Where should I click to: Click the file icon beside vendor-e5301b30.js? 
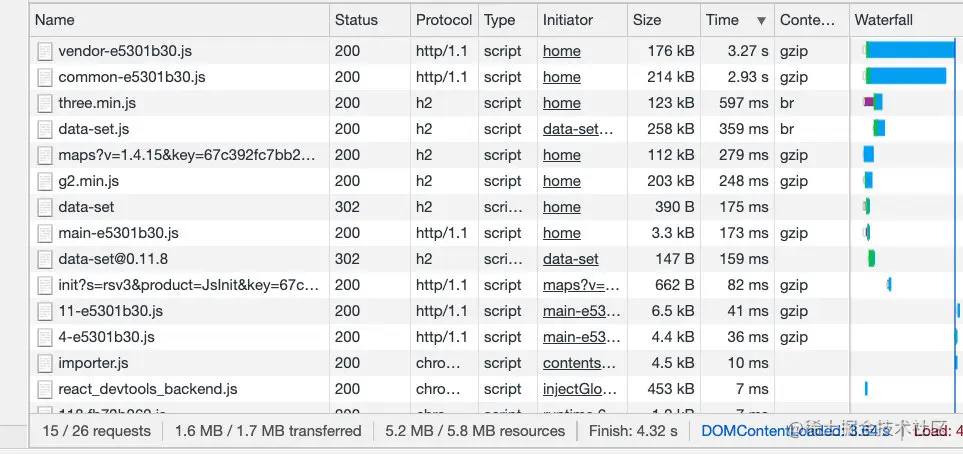[x=44, y=51]
